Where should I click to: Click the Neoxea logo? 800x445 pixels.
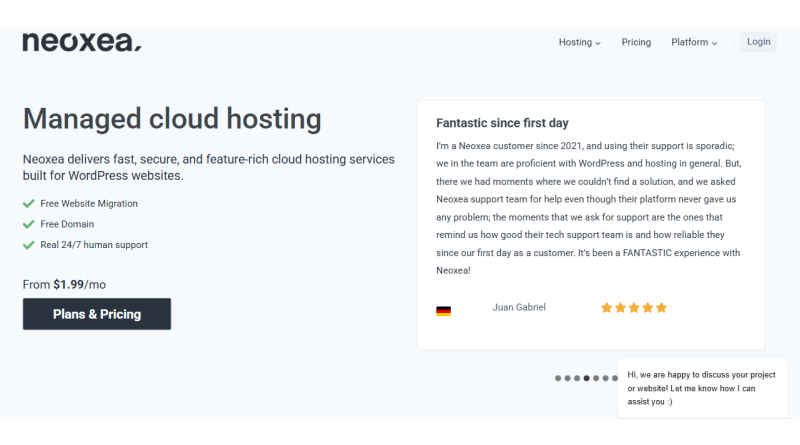click(82, 42)
